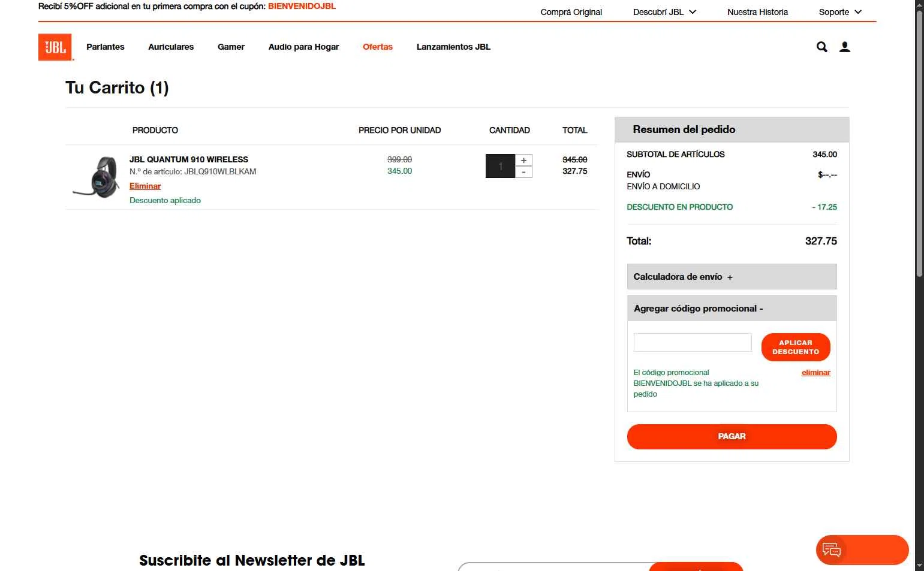Viewport: 924px width, 571px height.
Task: Open the search magnifier icon
Action: pos(821,47)
